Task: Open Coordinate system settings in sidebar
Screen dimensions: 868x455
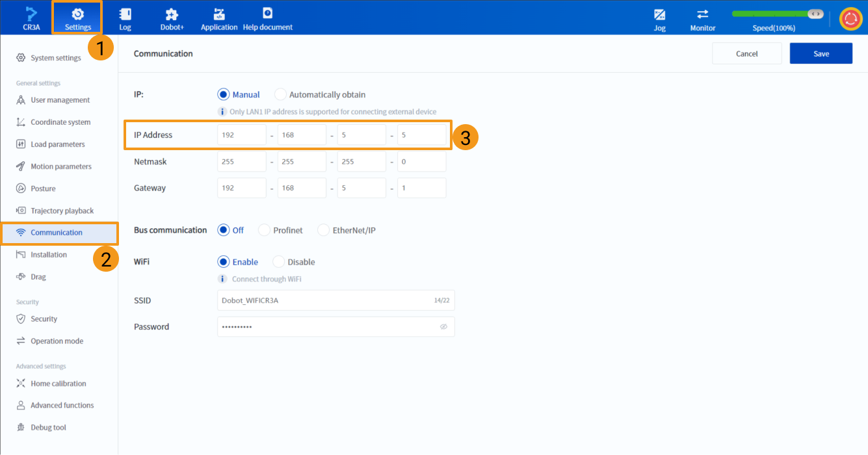Action: pyautogui.click(x=60, y=122)
